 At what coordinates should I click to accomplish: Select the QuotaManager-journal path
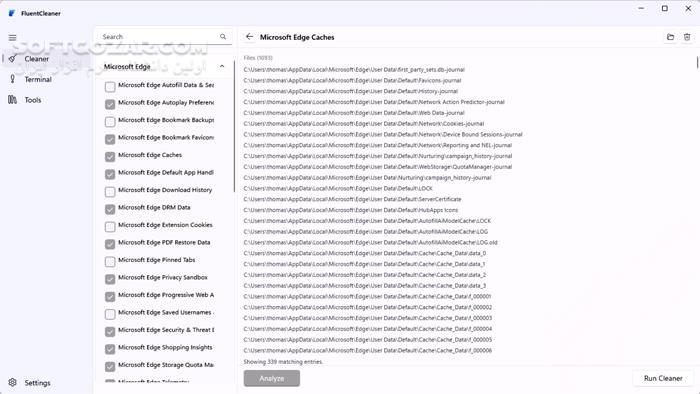pos(378,167)
